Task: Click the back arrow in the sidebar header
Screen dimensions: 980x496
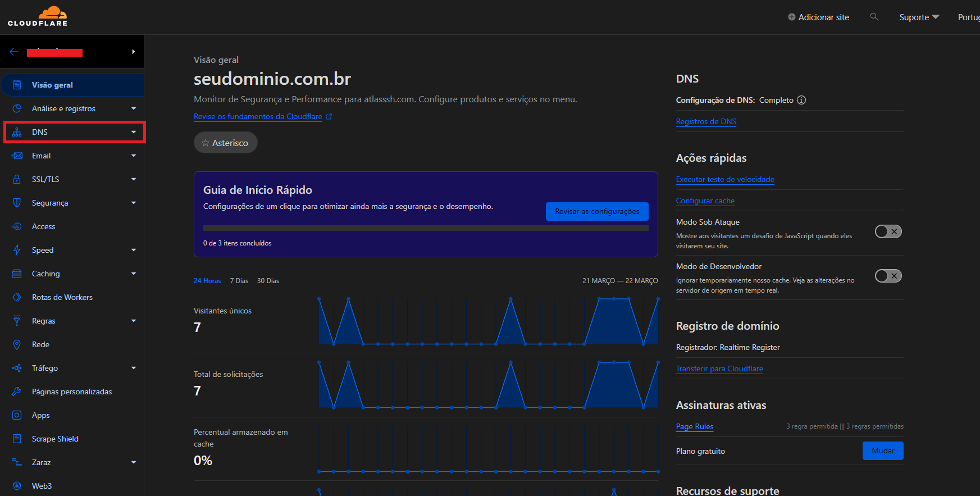Action: tap(14, 52)
